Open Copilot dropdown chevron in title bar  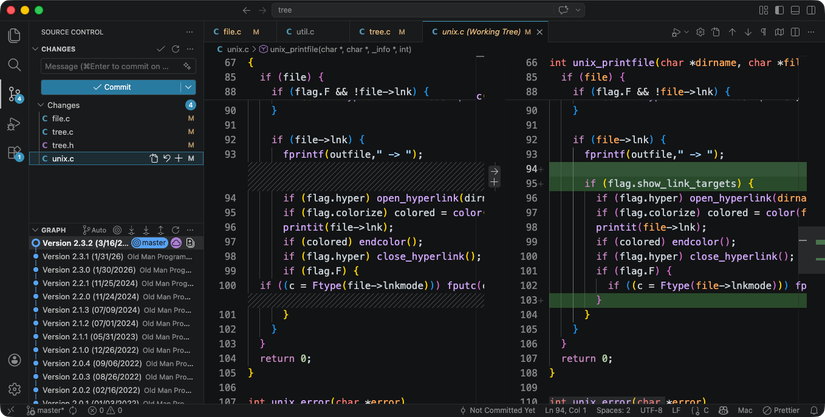[x=578, y=10]
